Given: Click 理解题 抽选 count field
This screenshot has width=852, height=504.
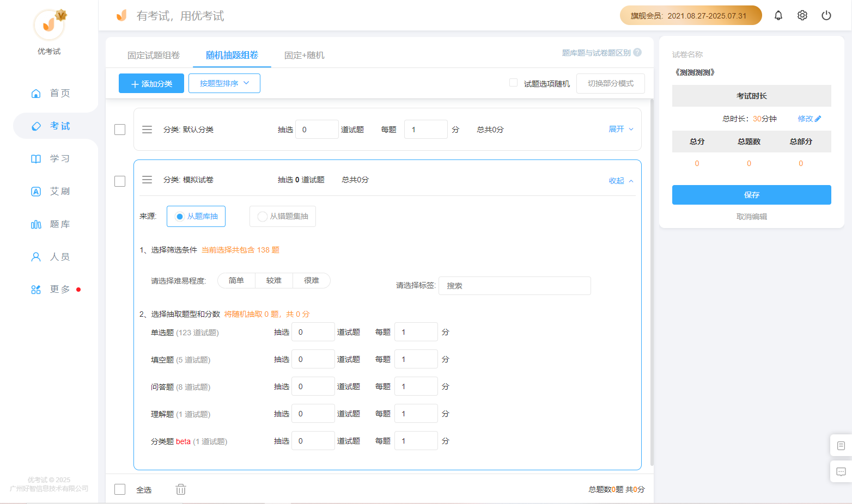Looking at the screenshot, I should click(x=313, y=414).
